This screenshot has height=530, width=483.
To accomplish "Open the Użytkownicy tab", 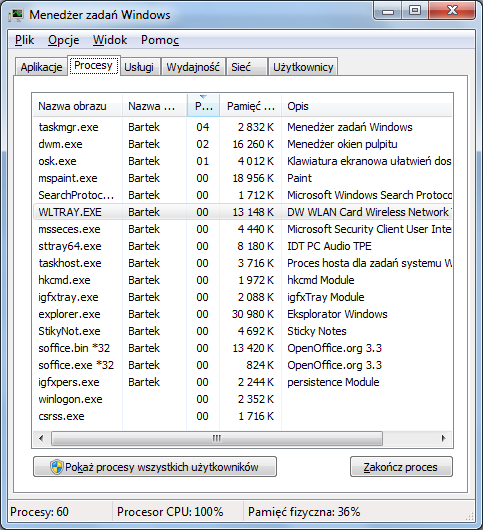I will [303, 67].
